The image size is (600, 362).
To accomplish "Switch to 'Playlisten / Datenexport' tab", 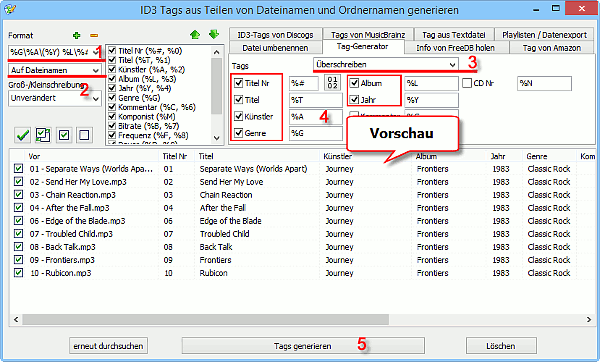I will 545,35.
